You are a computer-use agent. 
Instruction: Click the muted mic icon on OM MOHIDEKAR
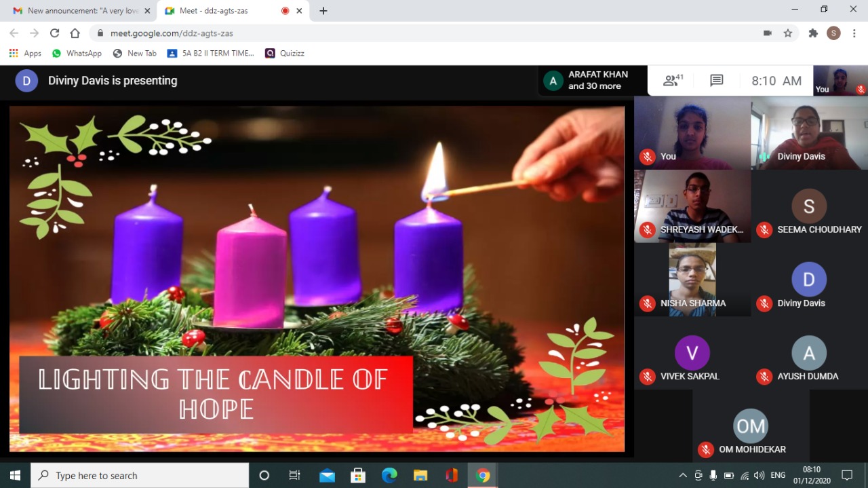[706, 449]
